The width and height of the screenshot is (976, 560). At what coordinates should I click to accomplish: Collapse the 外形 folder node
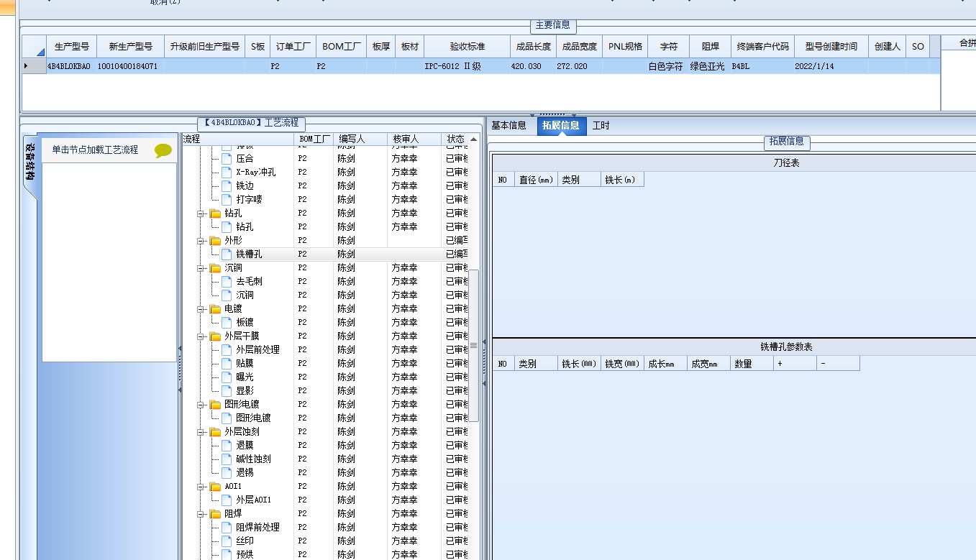[201, 241]
